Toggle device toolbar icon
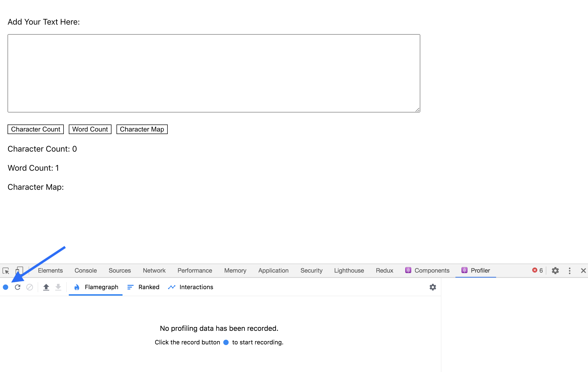This screenshot has height=372, width=588. coord(19,271)
